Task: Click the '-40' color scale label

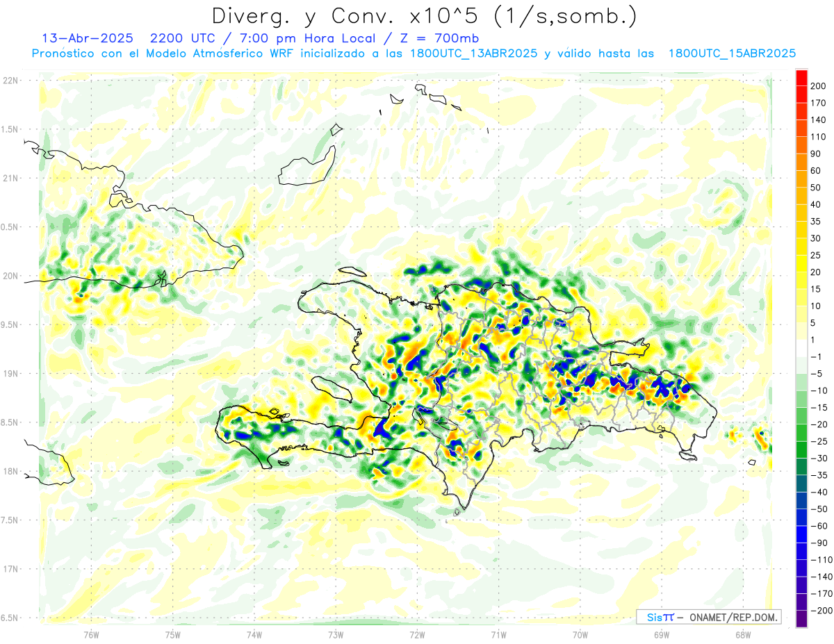Action: (x=819, y=492)
